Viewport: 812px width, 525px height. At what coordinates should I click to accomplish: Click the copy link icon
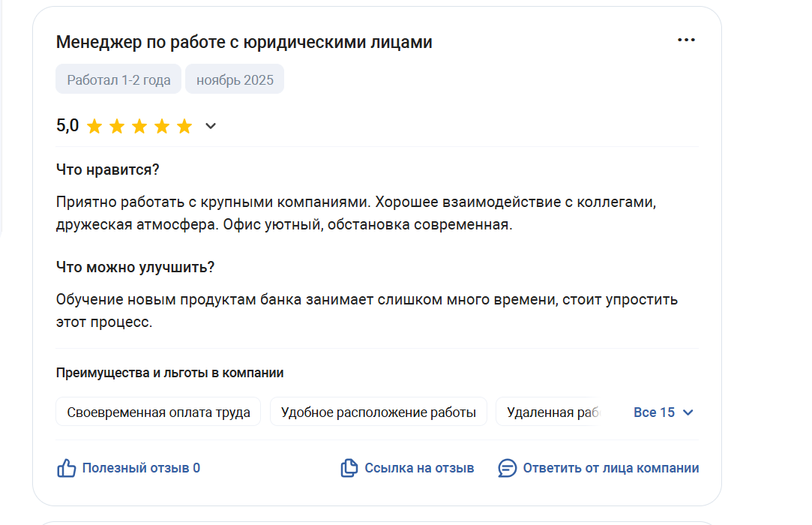click(349, 469)
